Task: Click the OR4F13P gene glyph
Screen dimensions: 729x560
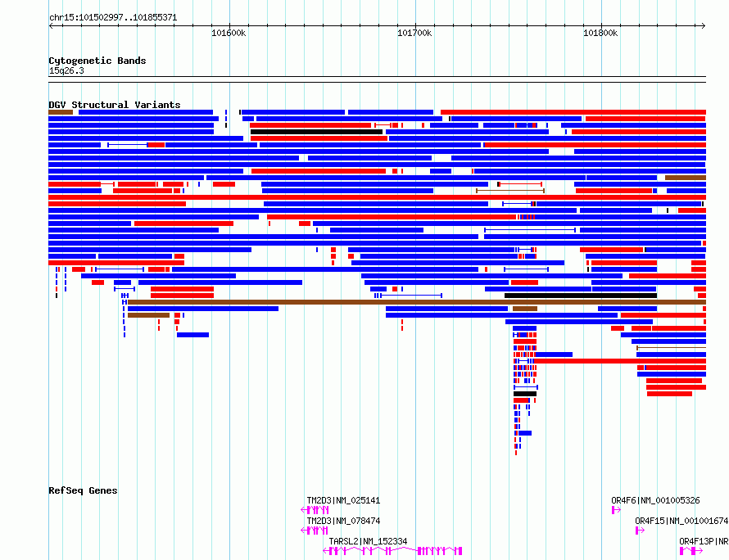Action: (691, 551)
